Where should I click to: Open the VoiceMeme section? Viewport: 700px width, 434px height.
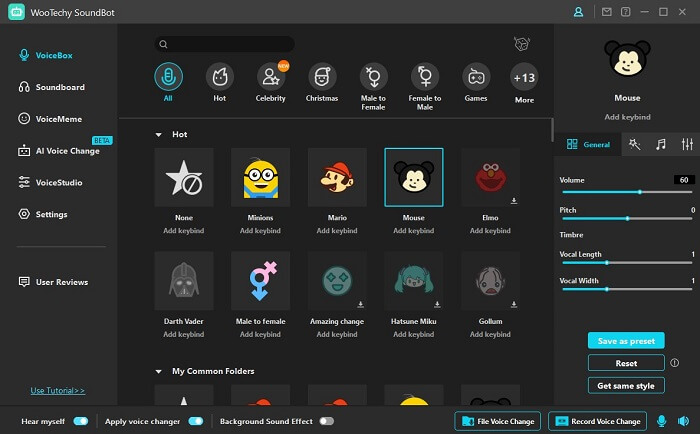(x=50, y=119)
